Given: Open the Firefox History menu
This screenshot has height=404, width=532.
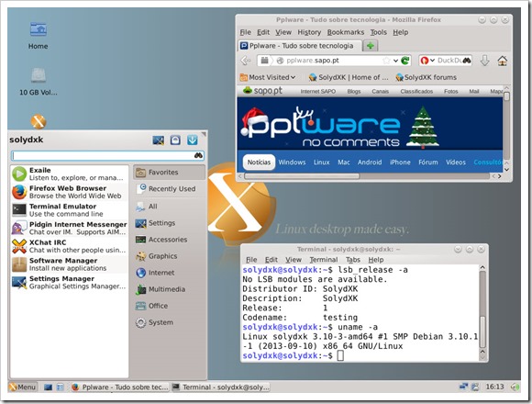Looking at the screenshot, I should (309, 32).
